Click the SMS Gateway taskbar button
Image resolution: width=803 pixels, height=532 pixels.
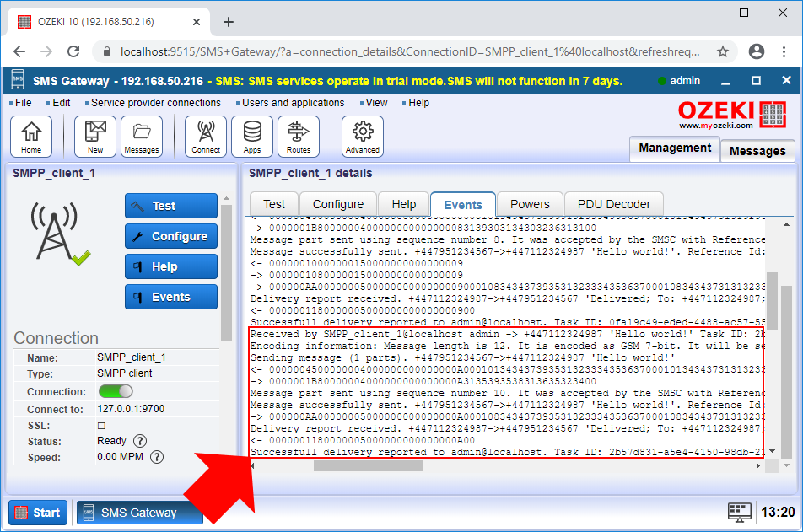(139, 513)
